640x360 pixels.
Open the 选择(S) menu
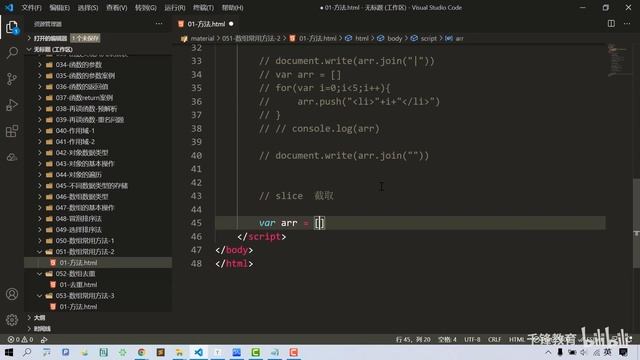coord(88,7)
